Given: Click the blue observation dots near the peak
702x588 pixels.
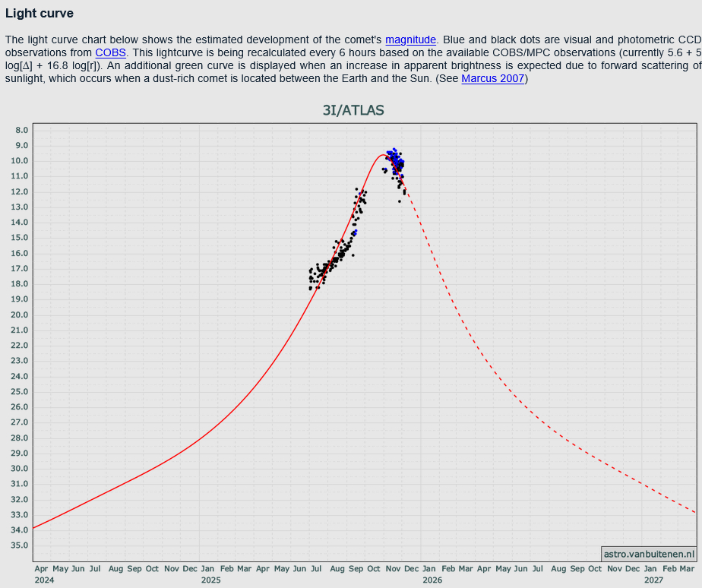Looking at the screenshot, I should (x=394, y=156).
